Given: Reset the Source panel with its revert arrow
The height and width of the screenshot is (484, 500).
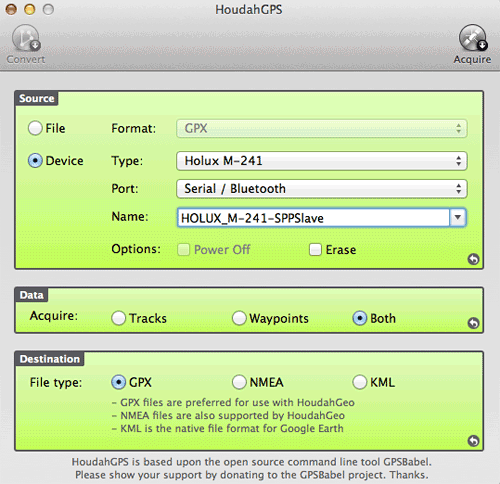Looking at the screenshot, I should click(473, 259).
